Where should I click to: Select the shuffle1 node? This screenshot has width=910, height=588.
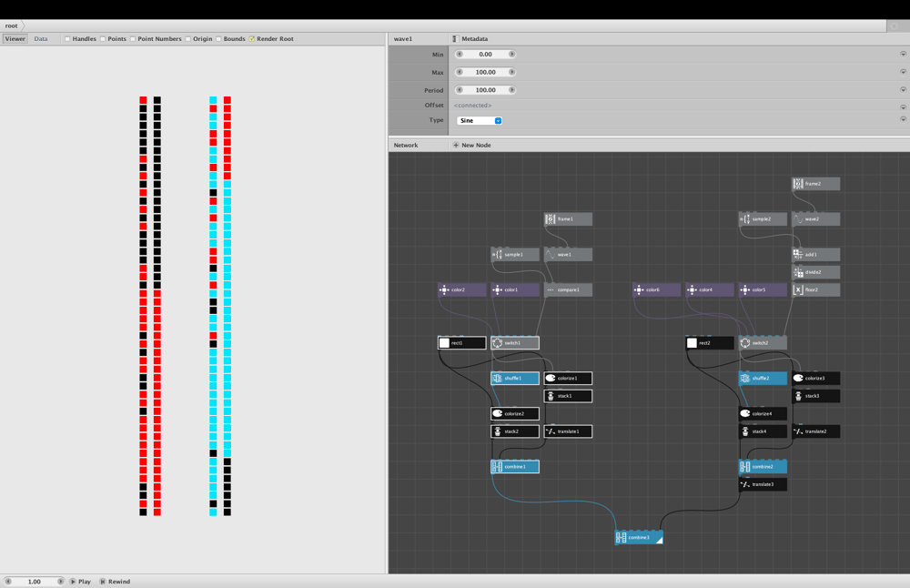coord(515,379)
